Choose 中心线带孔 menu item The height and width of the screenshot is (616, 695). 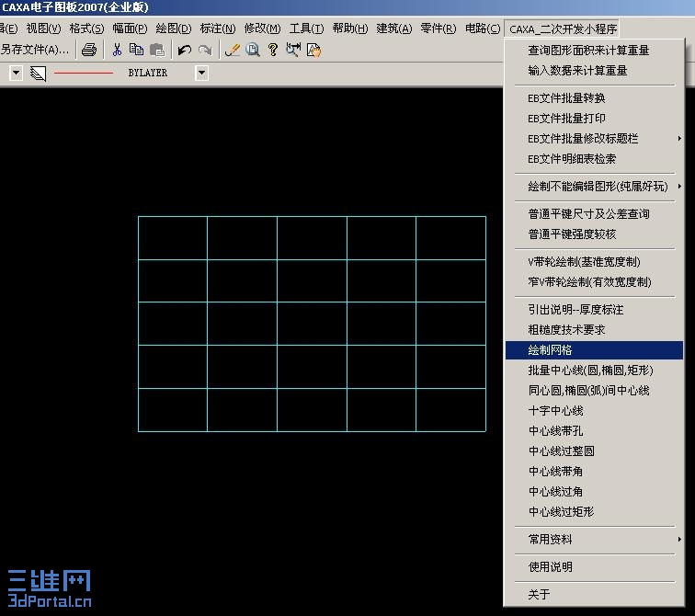pos(594,431)
